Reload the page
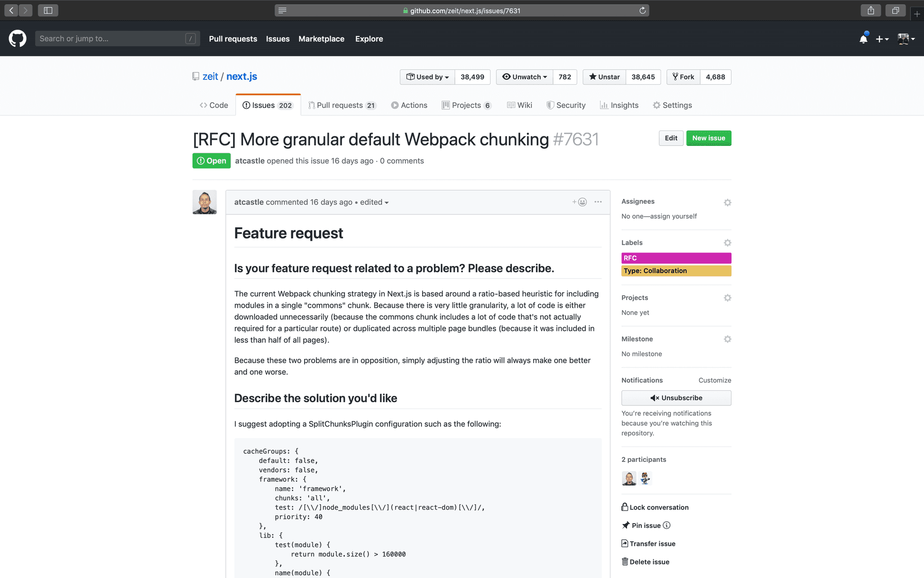This screenshot has width=924, height=578. coord(642,10)
